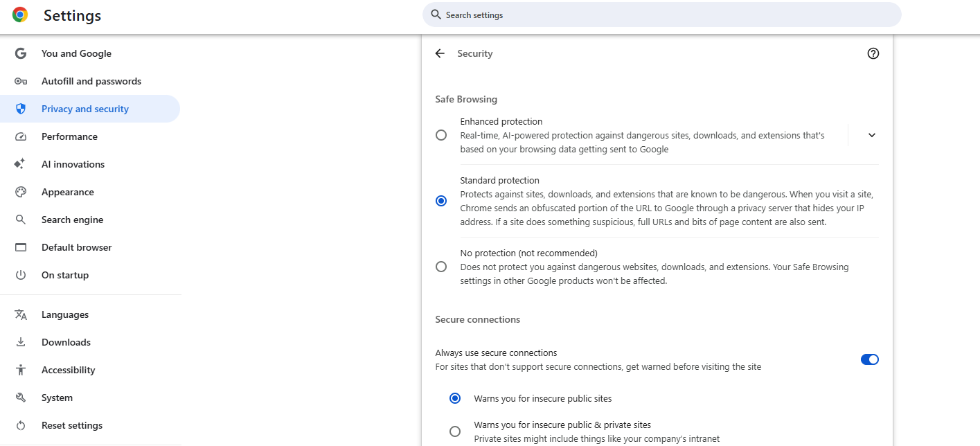Click Standard protection title text
Screen dimensions: 980x446
tap(499, 180)
